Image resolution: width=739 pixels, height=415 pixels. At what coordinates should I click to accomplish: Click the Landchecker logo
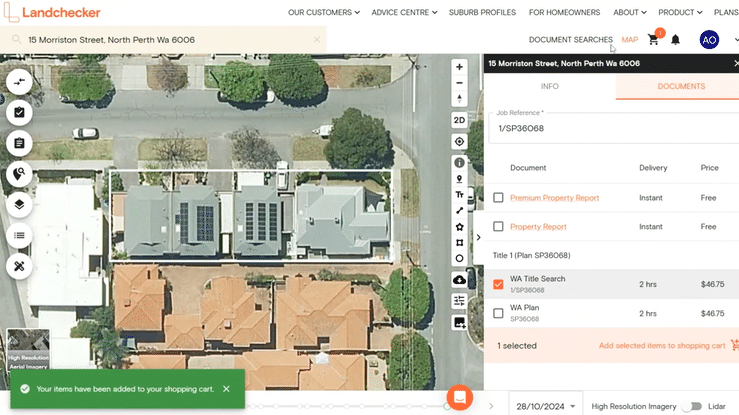[52, 12]
